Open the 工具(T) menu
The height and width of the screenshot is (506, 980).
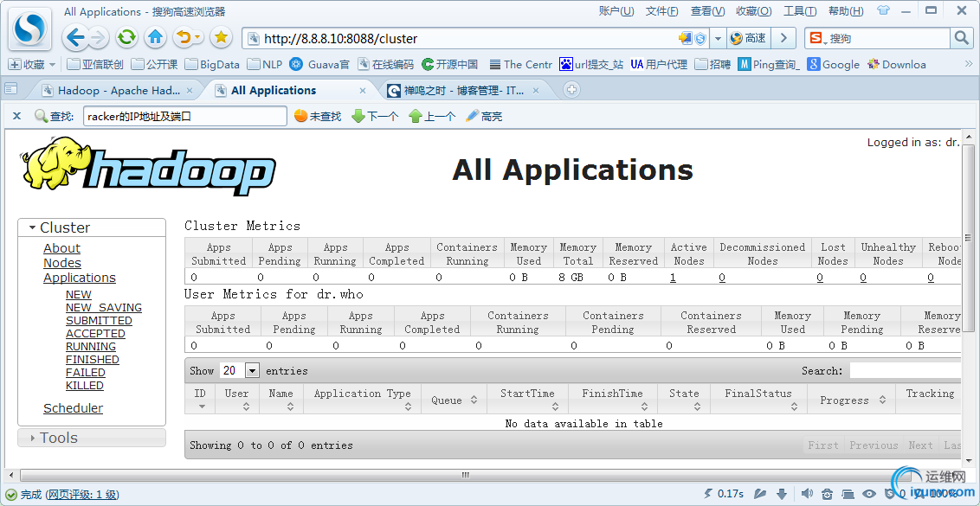tap(800, 11)
